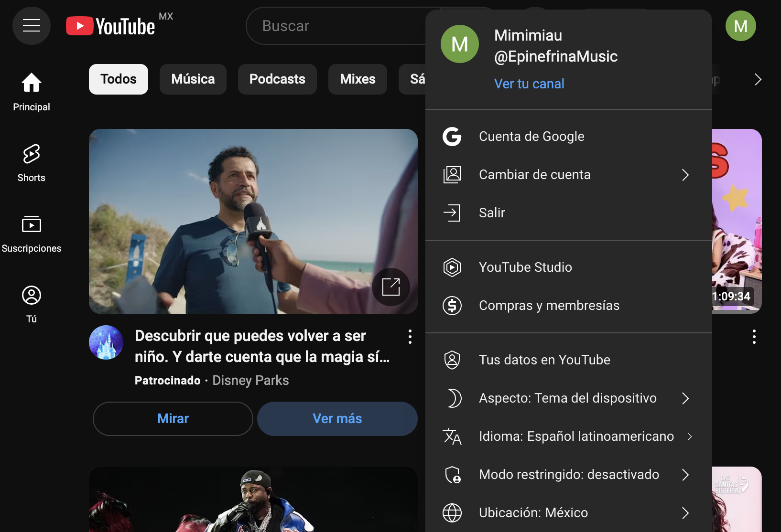
Task: Click the sign-out arrow icon
Action: (x=452, y=213)
